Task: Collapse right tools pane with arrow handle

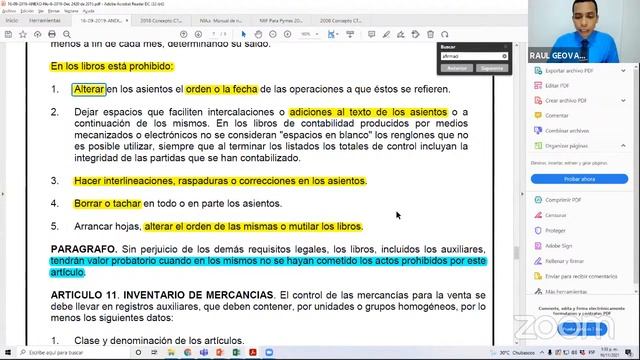Action: point(522,194)
